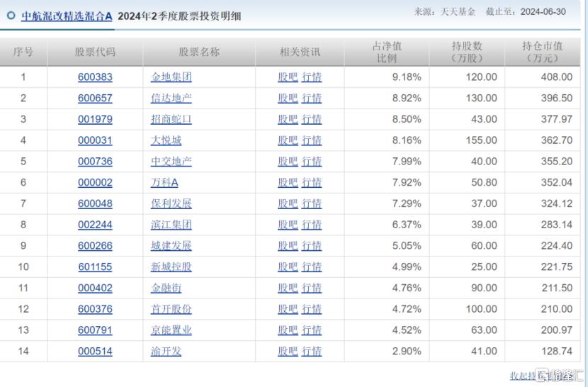Open the 中航混改精选混合A fund link

(67, 16)
